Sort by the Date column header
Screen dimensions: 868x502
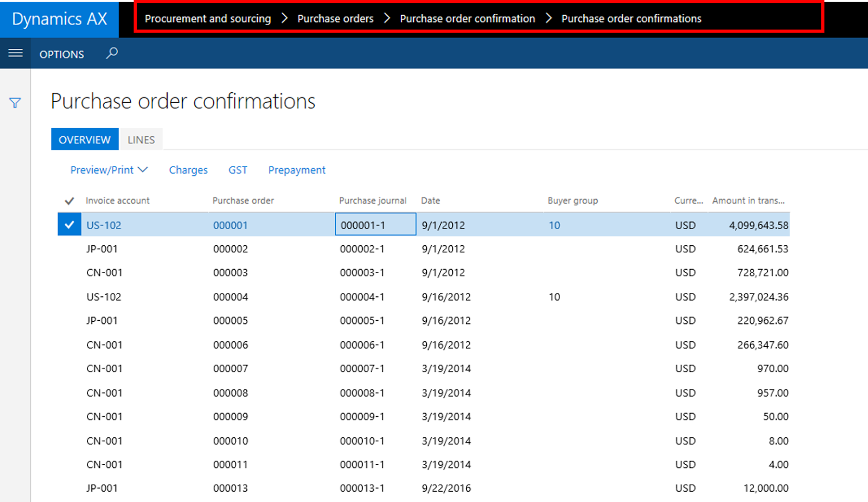tap(430, 200)
